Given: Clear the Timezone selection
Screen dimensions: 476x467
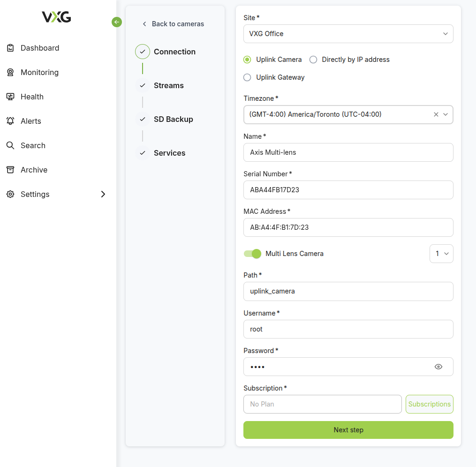Looking at the screenshot, I should coord(436,114).
